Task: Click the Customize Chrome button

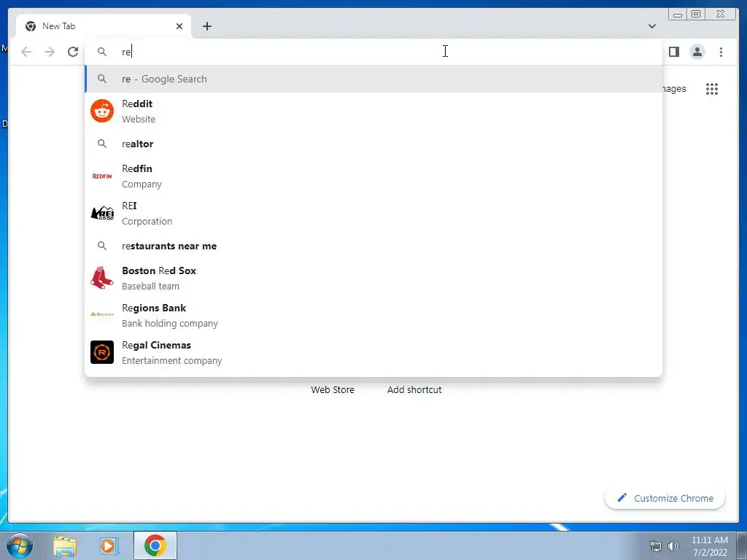Action: coord(665,498)
